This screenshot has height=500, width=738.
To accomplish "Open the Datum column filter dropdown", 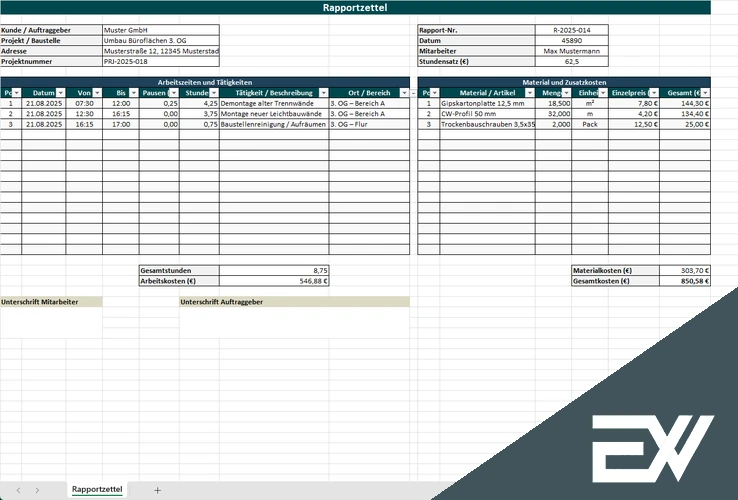I will [60, 93].
